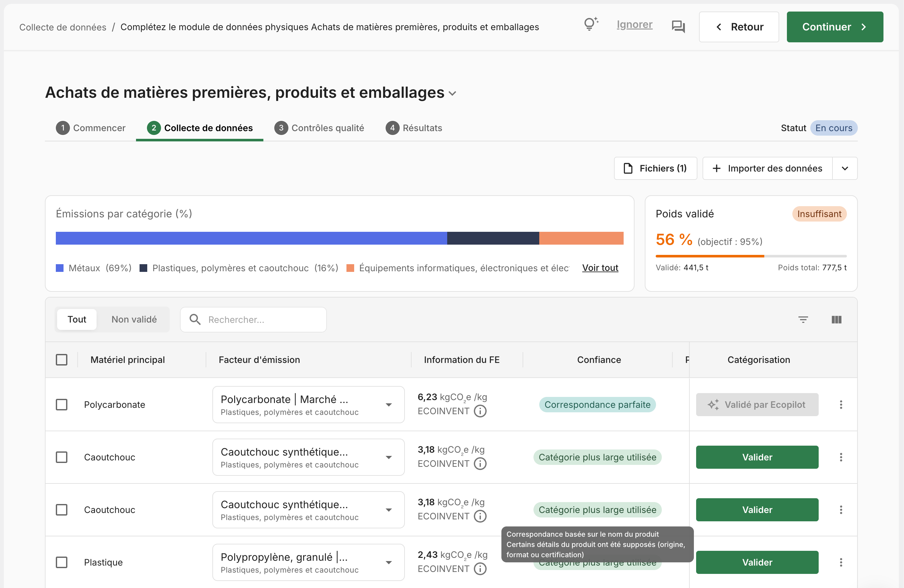
Task: Click the Rechercher search field
Action: click(x=253, y=320)
